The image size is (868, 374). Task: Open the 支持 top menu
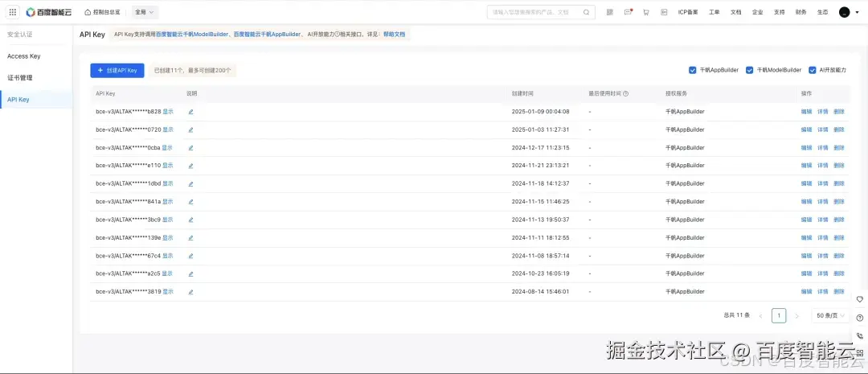(779, 12)
